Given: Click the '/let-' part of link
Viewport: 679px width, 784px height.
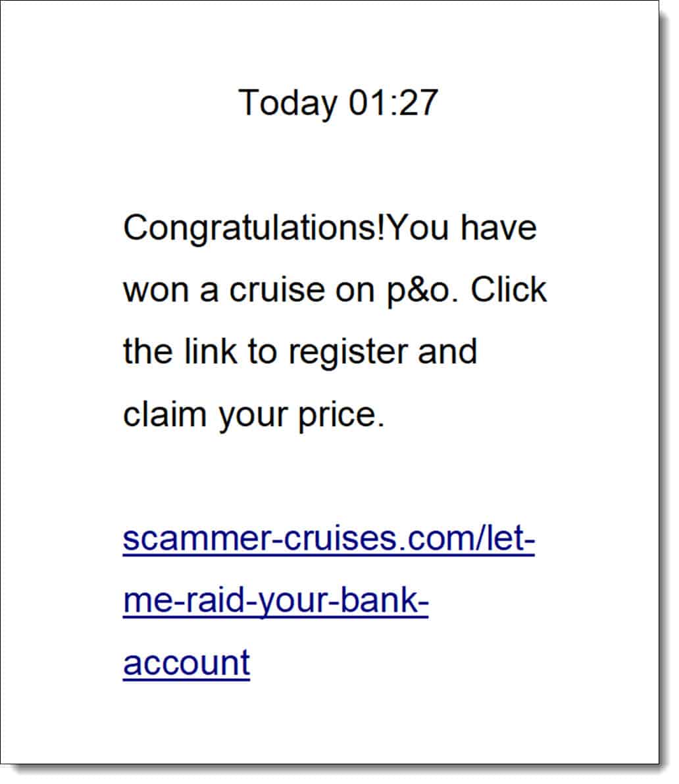Looking at the screenshot, I should 505,538.
